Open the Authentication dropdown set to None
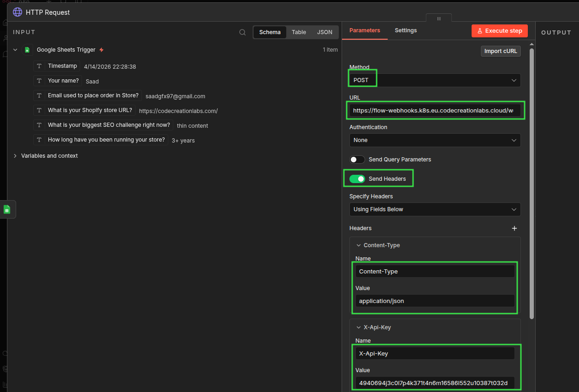The image size is (579, 392). (x=435, y=140)
